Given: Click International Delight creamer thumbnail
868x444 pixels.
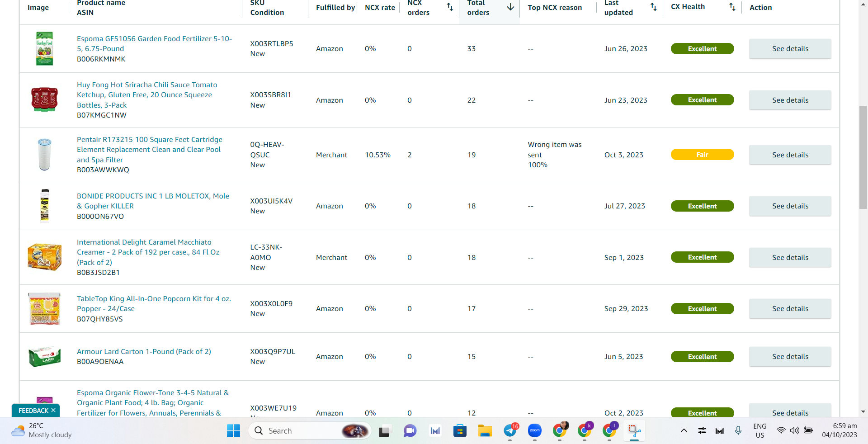Looking at the screenshot, I should (x=44, y=257).
